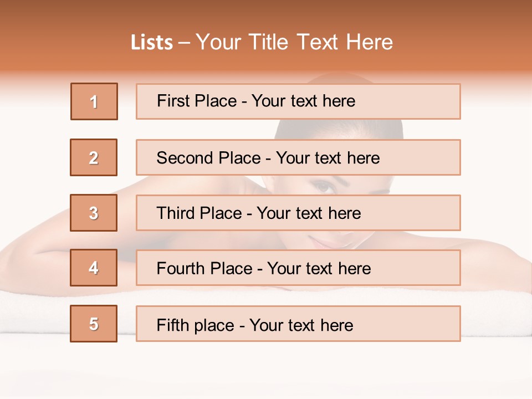Click the number 3 box
This screenshot has height=399, width=532.
click(x=94, y=213)
